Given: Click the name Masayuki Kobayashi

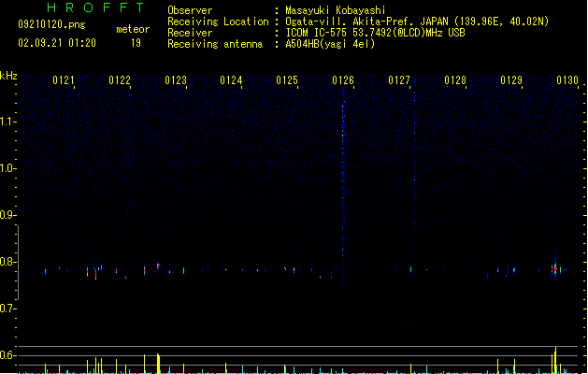Looking at the screenshot, I should click(336, 10).
